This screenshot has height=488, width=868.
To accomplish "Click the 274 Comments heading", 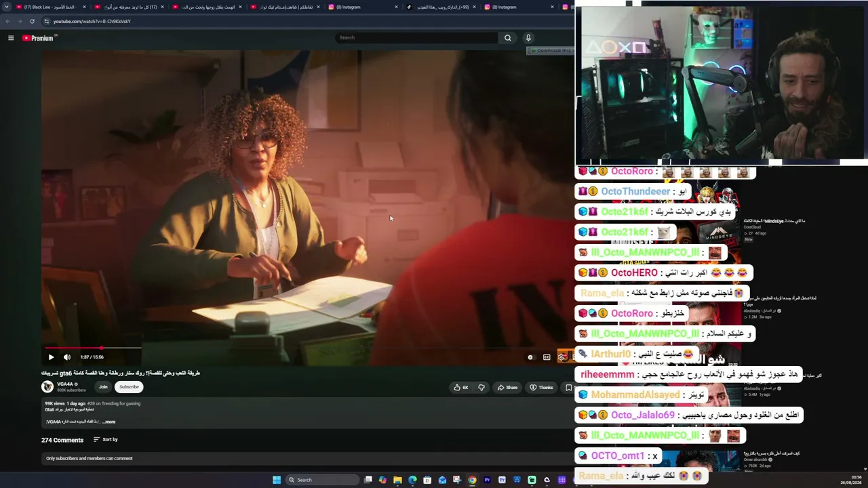I will pyautogui.click(x=62, y=440).
